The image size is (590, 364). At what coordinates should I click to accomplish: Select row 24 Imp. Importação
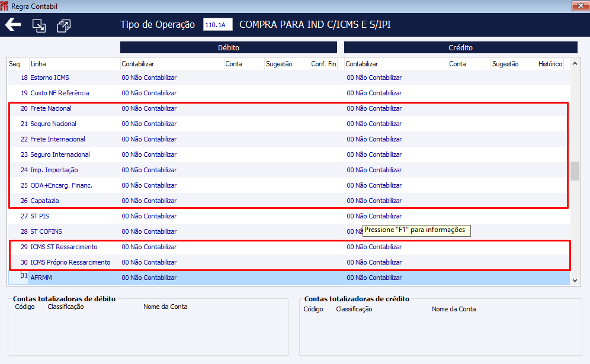pos(288,170)
